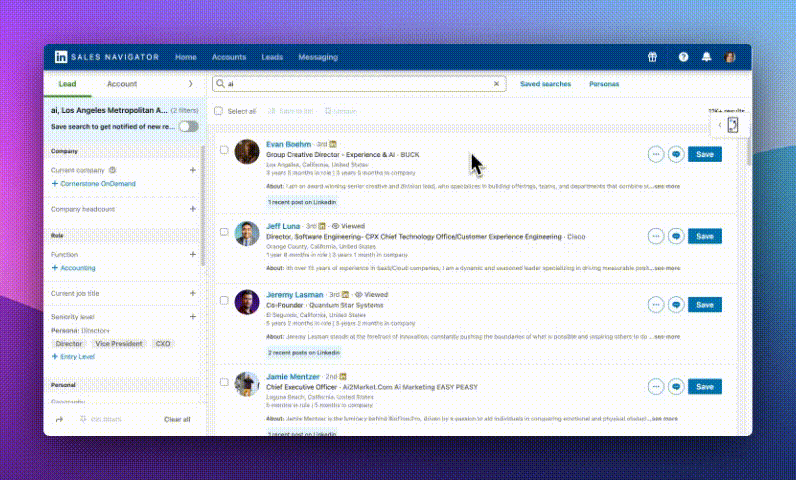Message Jamie Mentzer via chat icon
796x480 pixels.
676,387
